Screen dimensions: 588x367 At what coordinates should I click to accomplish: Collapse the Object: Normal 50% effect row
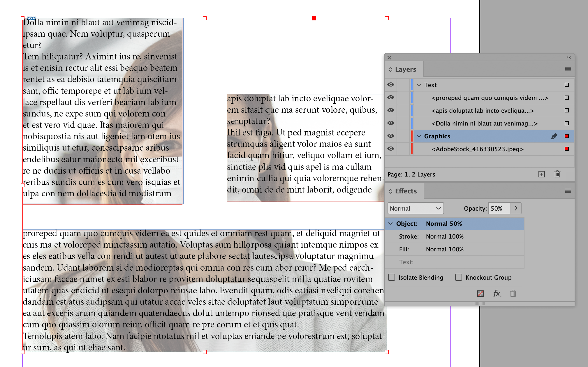391,223
